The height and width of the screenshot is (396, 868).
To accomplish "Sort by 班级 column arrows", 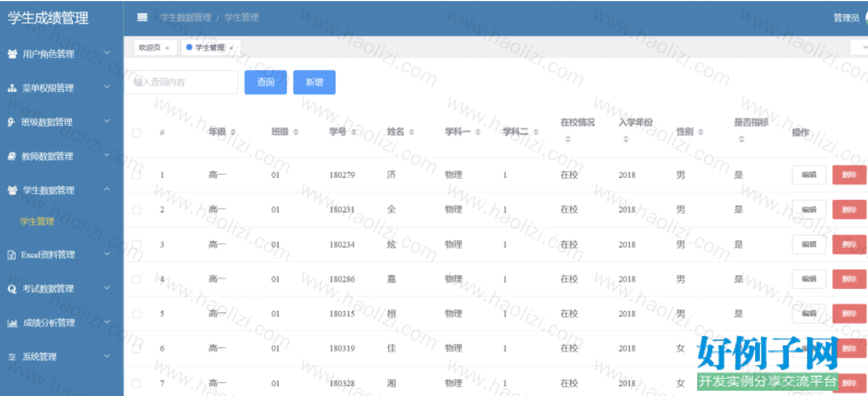I will point(296,132).
